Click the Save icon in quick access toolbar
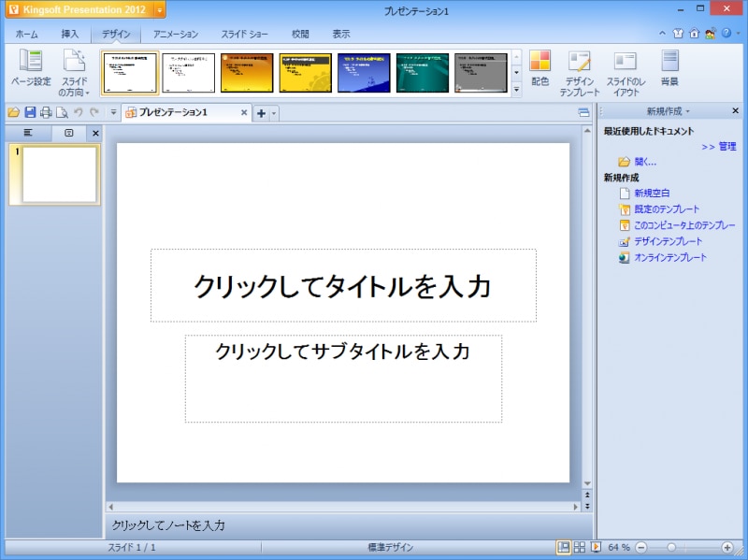Screen dimensions: 748x560 click(29, 112)
